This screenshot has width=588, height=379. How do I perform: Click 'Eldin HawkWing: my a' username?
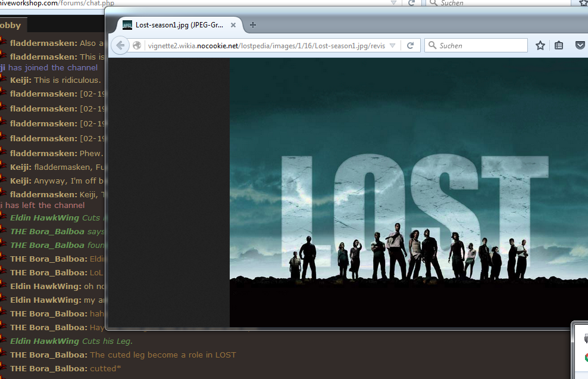tap(45, 300)
